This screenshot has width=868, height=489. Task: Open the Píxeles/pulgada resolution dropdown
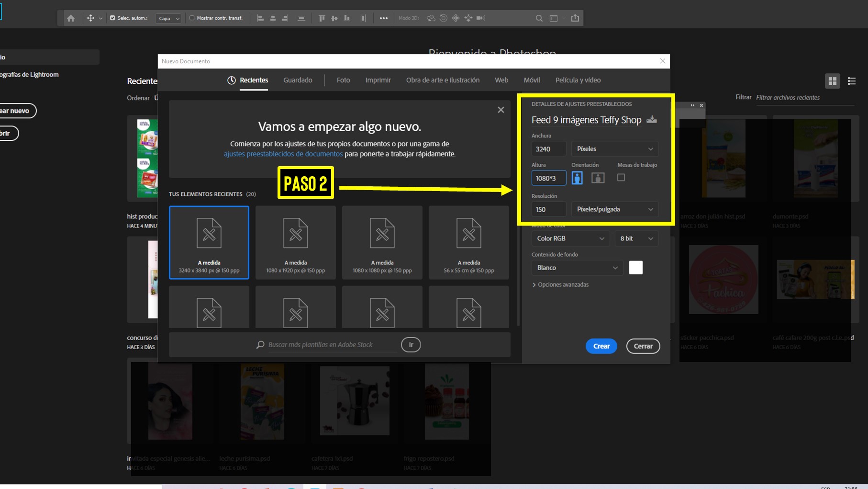click(615, 209)
